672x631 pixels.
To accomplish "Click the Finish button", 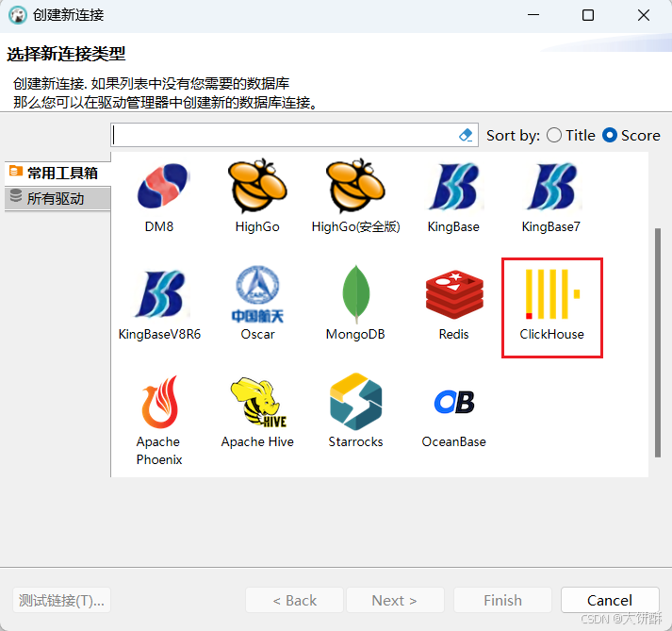I will [502, 600].
